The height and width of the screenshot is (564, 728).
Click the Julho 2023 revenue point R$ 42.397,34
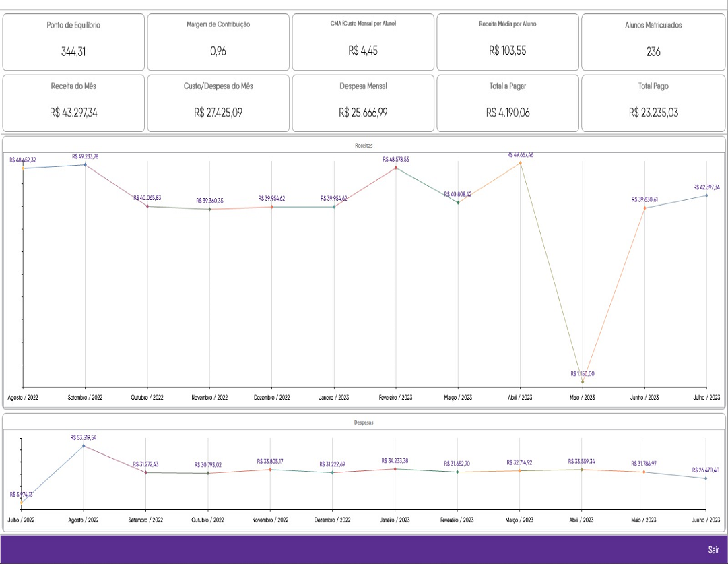point(706,195)
